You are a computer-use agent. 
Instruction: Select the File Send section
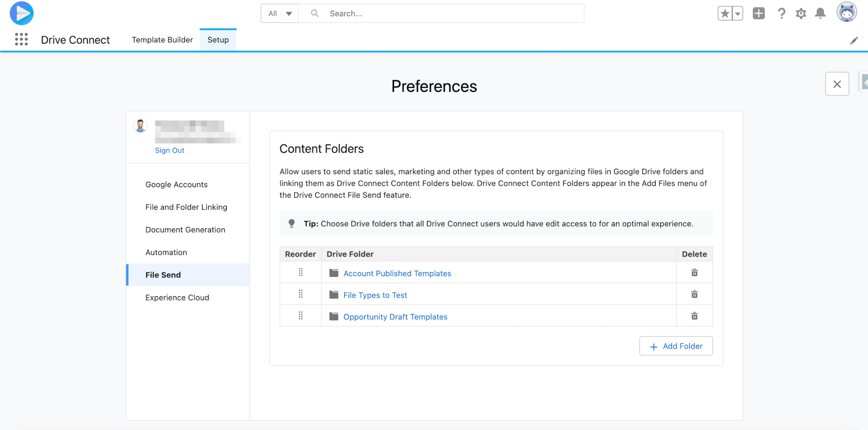tap(188, 275)
